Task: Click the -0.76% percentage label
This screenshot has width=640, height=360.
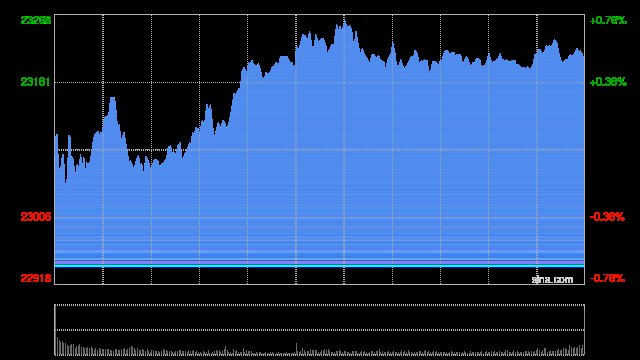Action: pos(607,278)
